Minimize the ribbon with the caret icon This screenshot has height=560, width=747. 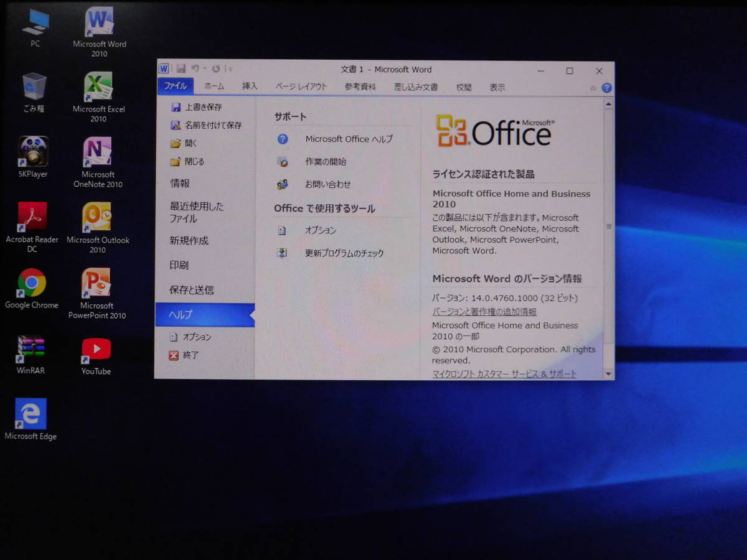(x=593, y=88)
